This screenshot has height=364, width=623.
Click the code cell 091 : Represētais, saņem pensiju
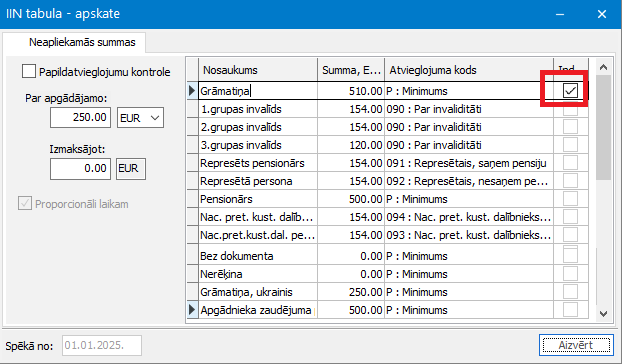pyautogui.click(x=469, y=163)
